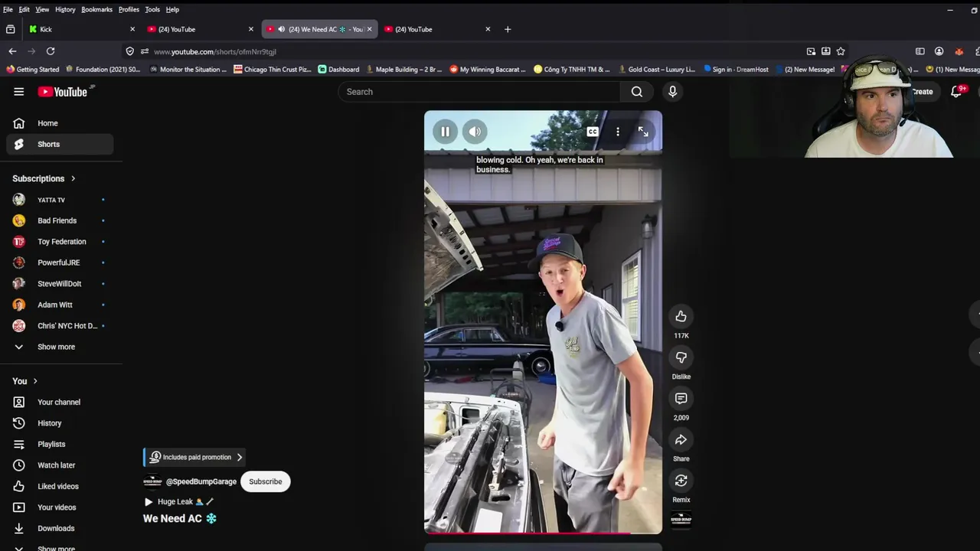
Task: Click the Remix icon
Action: point(681,481)
